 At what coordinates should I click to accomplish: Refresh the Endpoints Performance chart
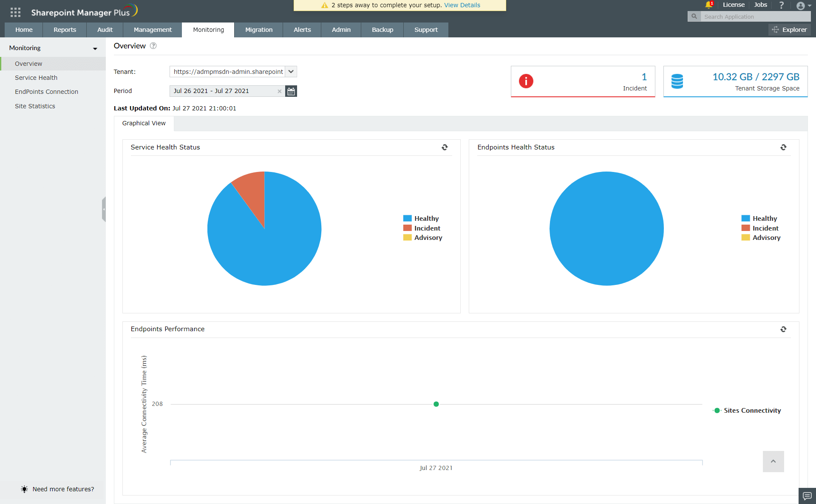pos(783,329)
